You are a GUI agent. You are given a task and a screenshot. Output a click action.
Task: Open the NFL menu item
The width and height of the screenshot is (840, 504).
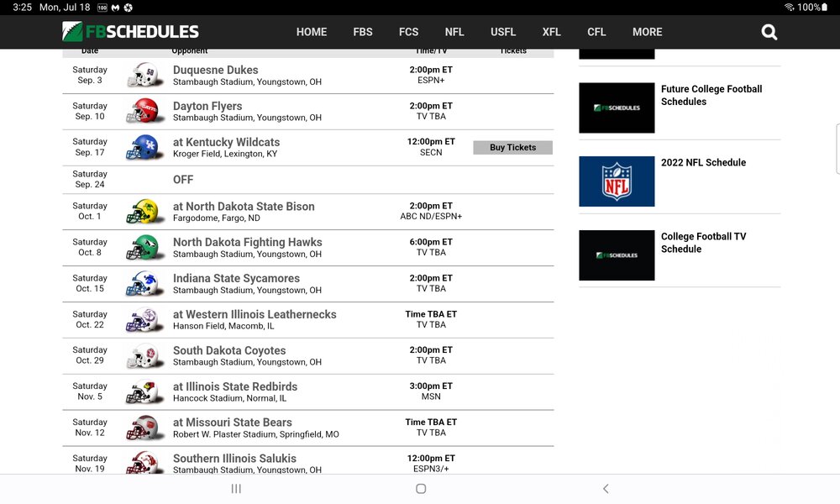pos(454,32)
